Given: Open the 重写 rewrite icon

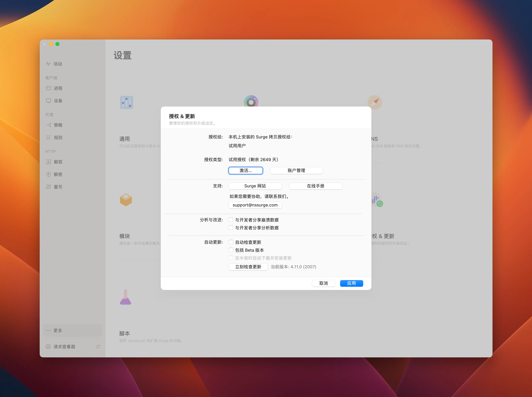Looking at the screenshot, I should [x=48, y=187].
